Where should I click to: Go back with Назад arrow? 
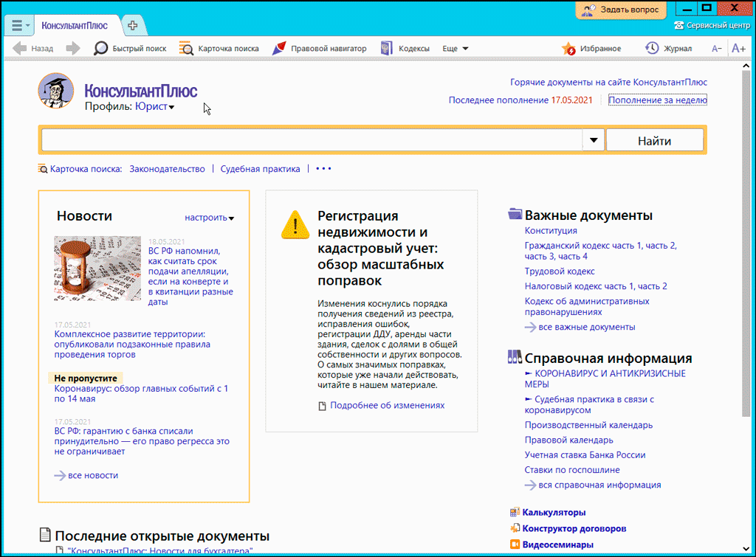32,48
